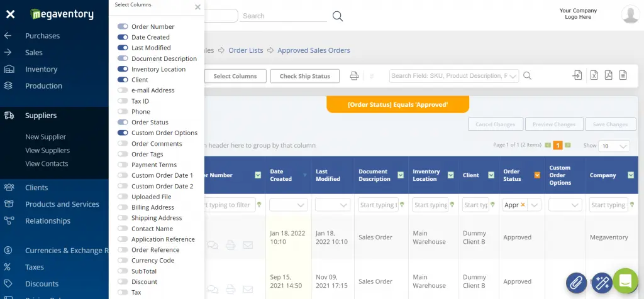Click the search magnifier icon in header
The width and height of the screenshot is (644, 299).
(x=338, y=16)
